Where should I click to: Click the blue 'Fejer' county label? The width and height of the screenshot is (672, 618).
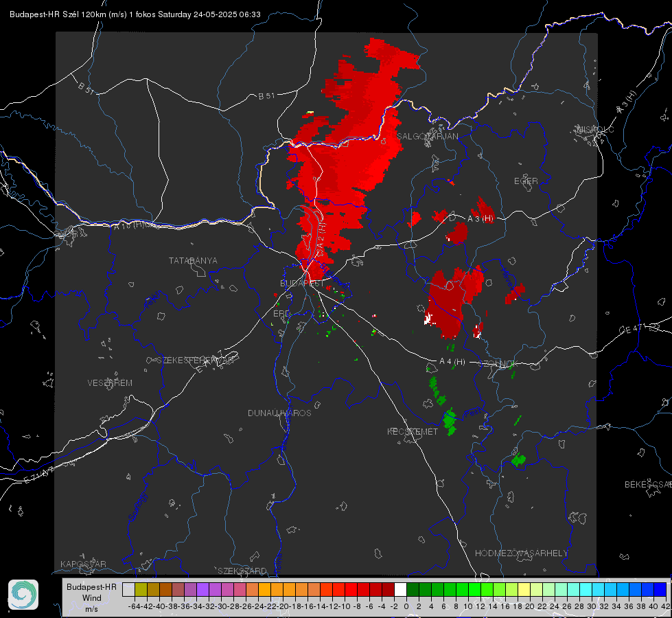154,300
